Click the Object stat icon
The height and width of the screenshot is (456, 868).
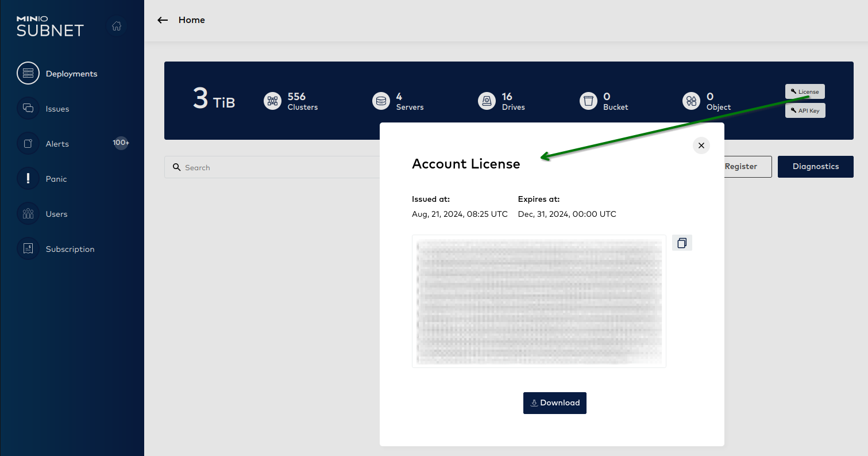691,101
